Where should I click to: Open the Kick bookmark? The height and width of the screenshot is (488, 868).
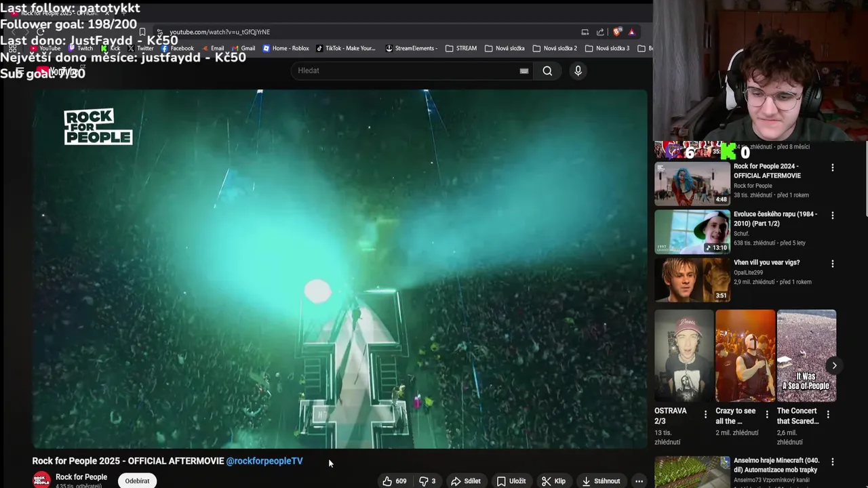tap(111, 48)
